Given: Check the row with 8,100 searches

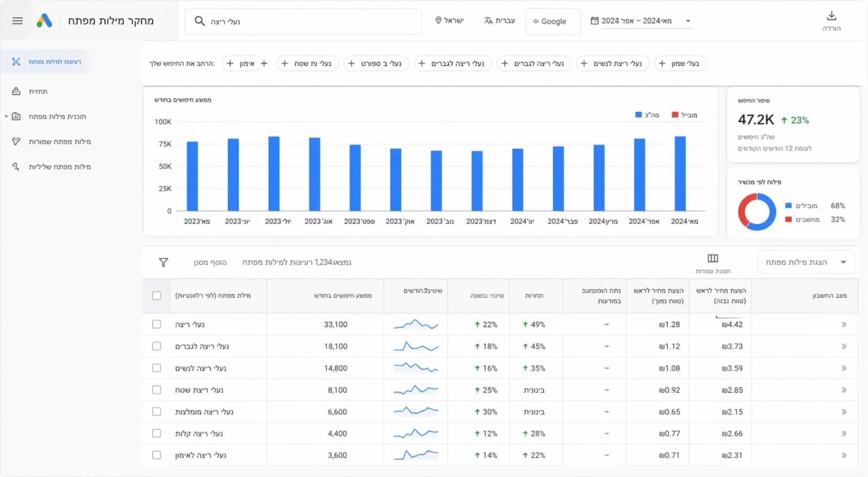Looking at the screenshot, I should tap(157, 390).
